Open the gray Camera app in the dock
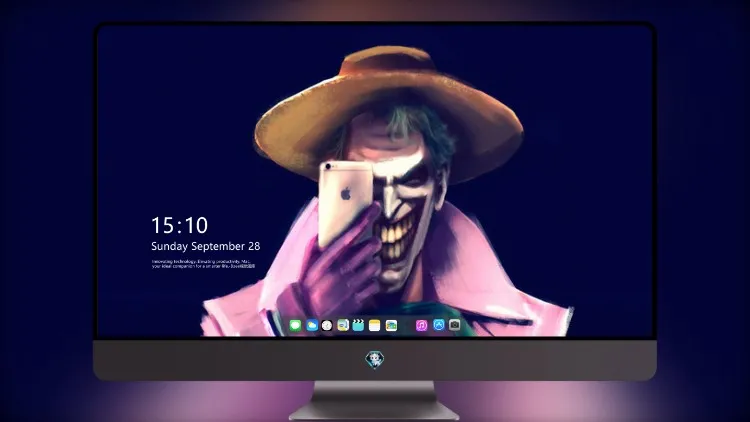 [454, 325]
